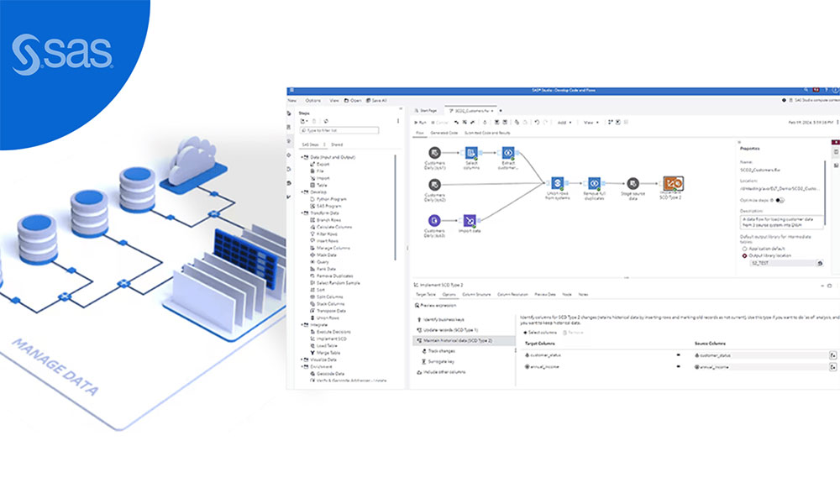The width and height of the screenshot is (840, 504).
Task: Select the Customers Daily (sys1) node
Action: 434,153
